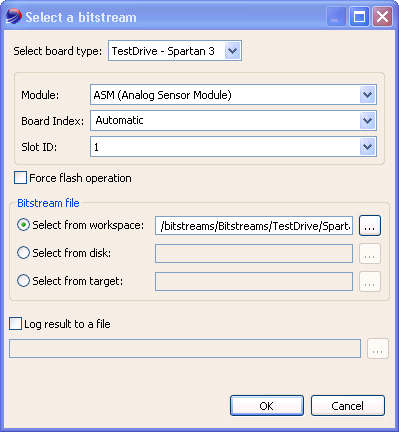This screenshot has height=432, width=399.
Task: Click the application icon in the title bar
Action: click(13, 17)
